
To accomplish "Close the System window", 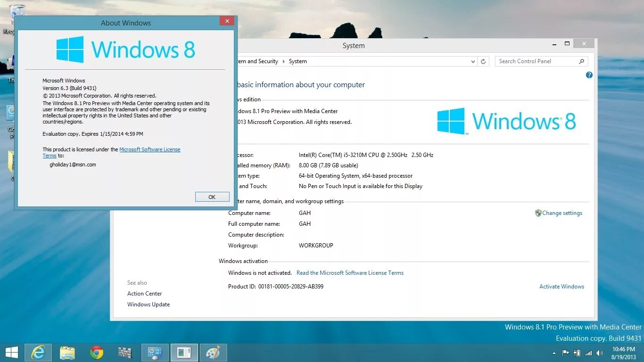I will pos(584,44).
